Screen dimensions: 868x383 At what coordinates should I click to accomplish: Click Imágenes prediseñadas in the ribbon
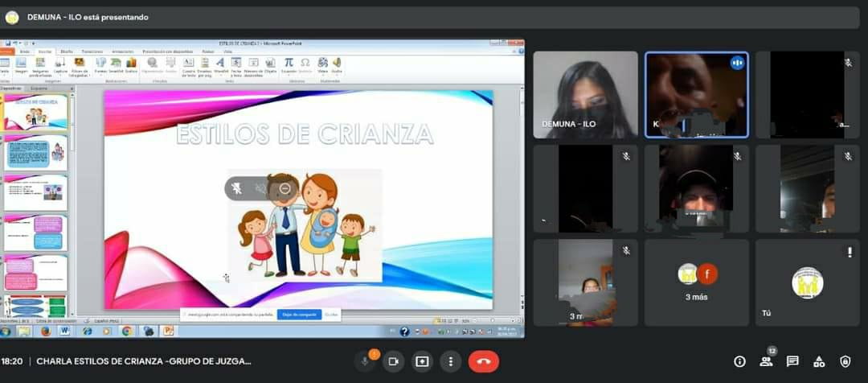(40, 68)
